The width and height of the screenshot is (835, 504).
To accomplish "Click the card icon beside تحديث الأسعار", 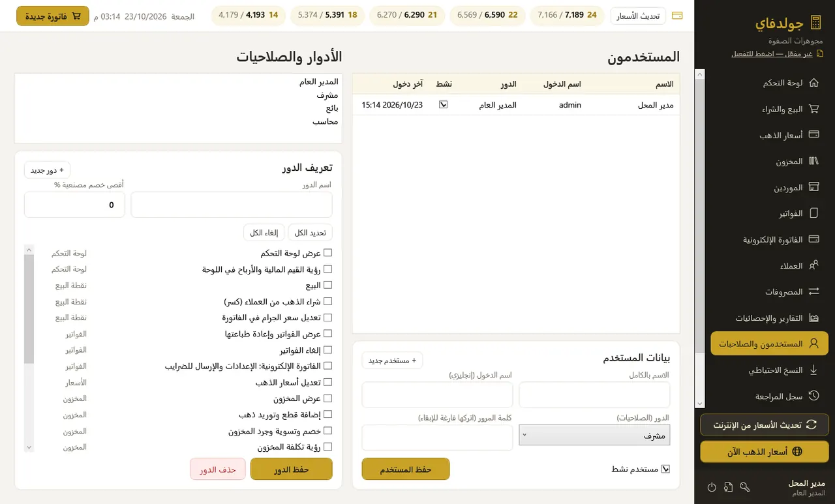I will pos(677,16).
